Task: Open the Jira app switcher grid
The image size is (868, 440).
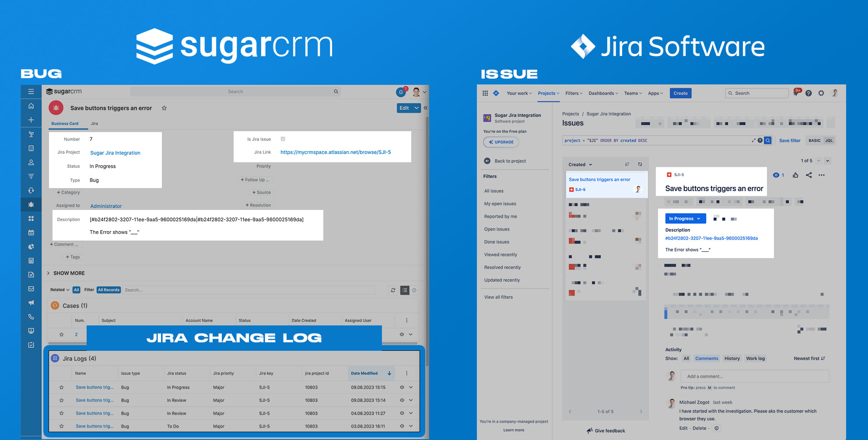Action: tap(485, 93)
